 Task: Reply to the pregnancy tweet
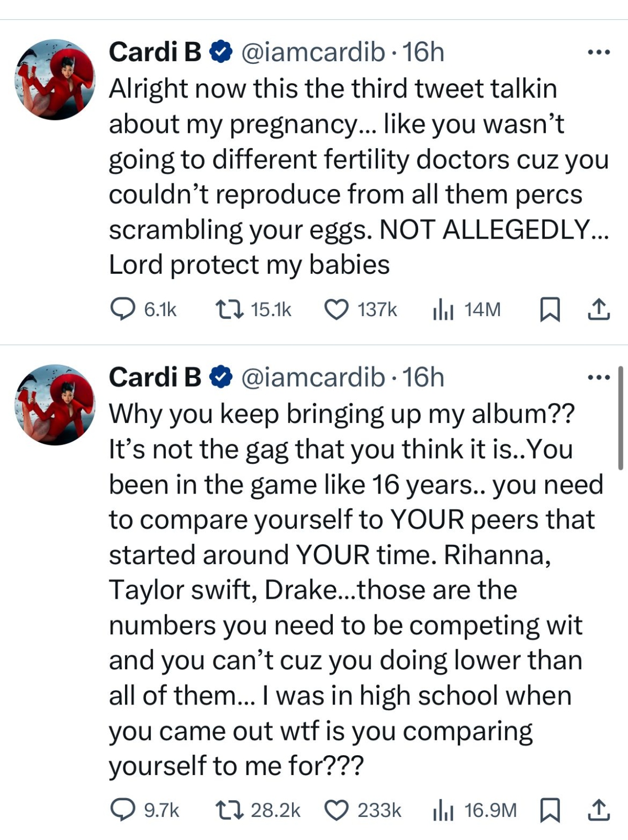coord(124,309)
